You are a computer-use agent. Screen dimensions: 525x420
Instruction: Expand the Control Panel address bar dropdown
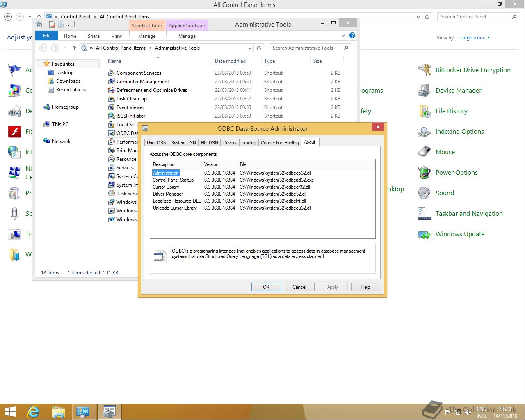[x=418, y=17]
